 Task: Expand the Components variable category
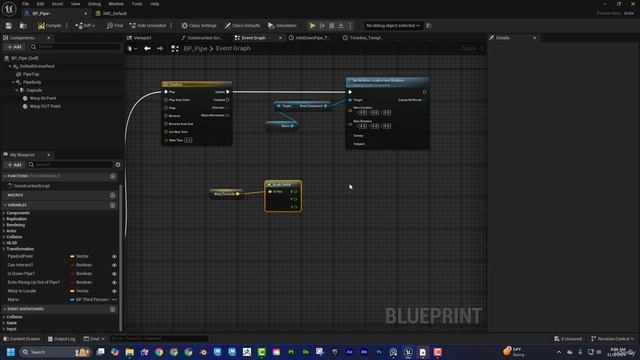pyautogui.click(x=4, y=213)
